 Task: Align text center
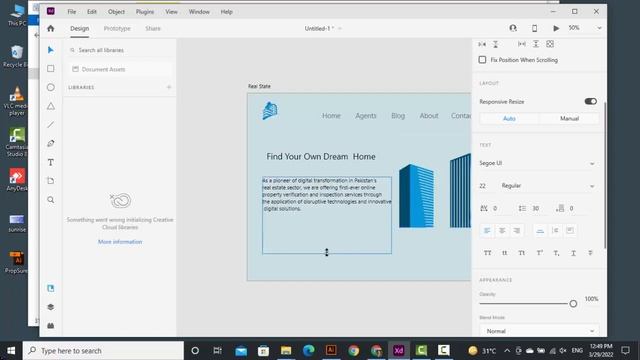point(502,231)
